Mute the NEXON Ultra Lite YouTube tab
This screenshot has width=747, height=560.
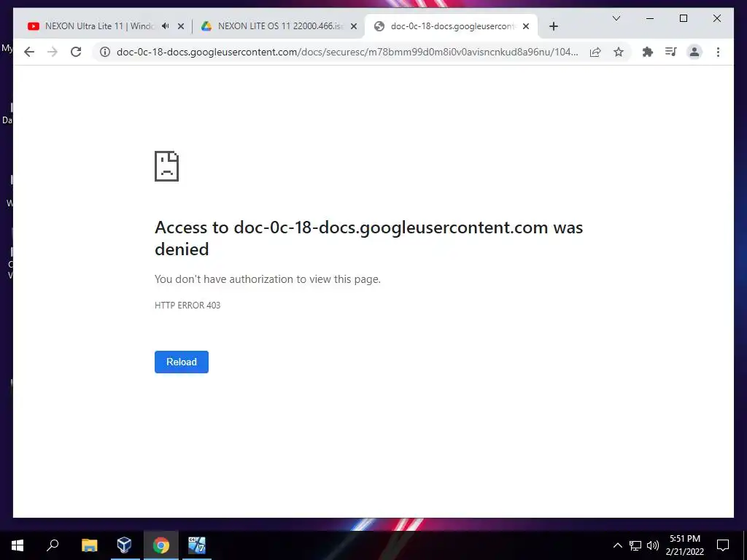coord(166,26)
